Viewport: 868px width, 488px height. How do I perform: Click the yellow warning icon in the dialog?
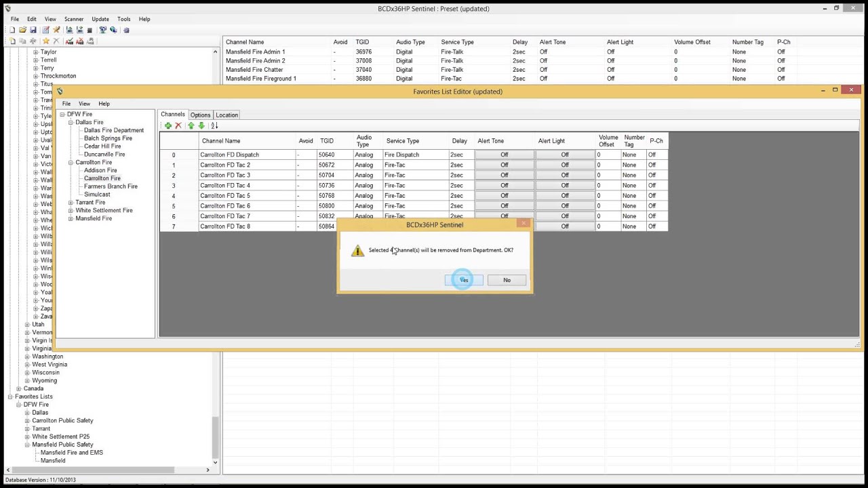pyautogui.click(x=357, y=251)
